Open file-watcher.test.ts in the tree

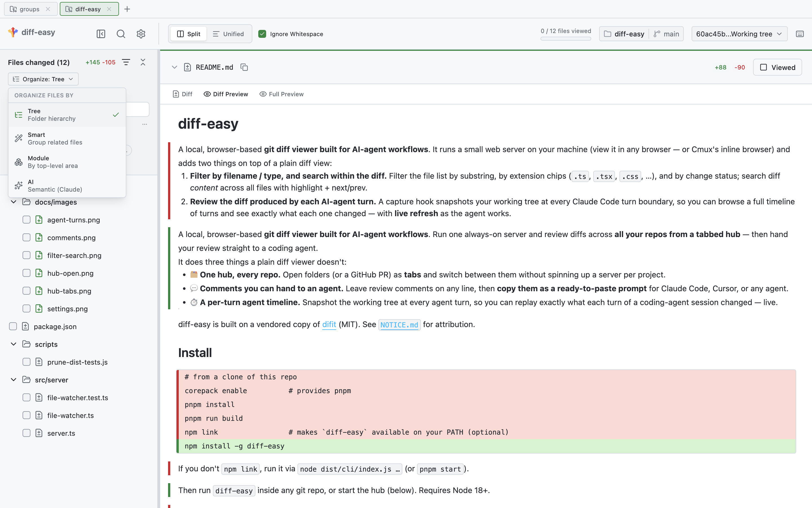coord(78,397)
